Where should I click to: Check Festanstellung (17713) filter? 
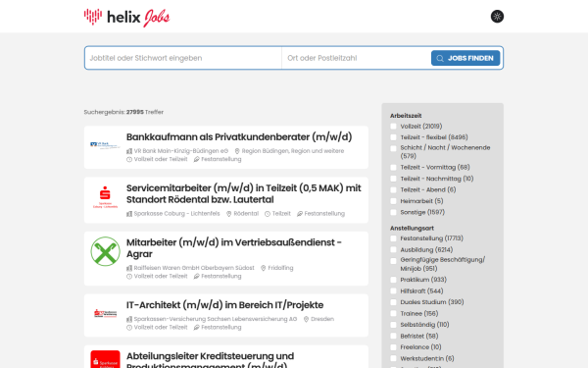click(393, 238)
